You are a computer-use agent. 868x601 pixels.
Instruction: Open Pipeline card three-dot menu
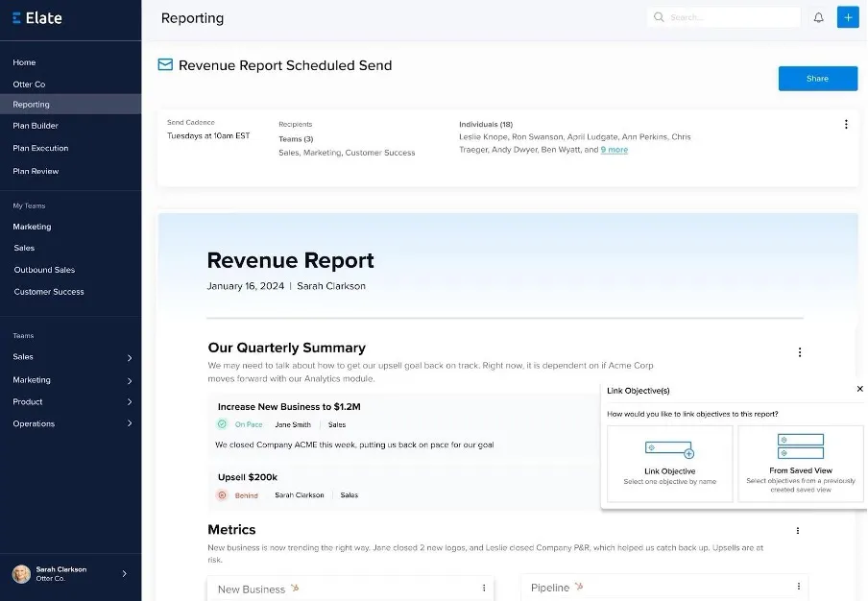click(x=798, y=586)
